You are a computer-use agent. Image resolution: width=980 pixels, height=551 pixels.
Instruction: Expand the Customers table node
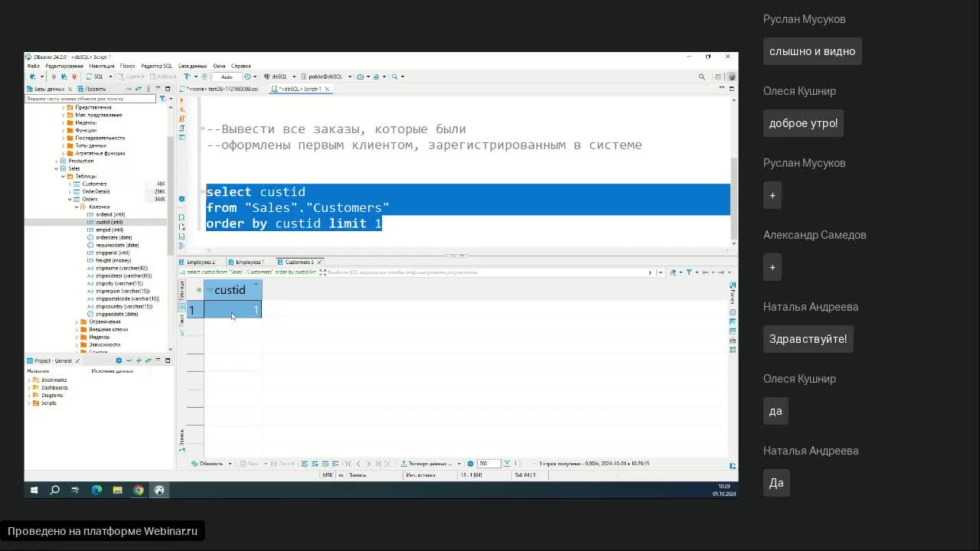click(70, 184)
